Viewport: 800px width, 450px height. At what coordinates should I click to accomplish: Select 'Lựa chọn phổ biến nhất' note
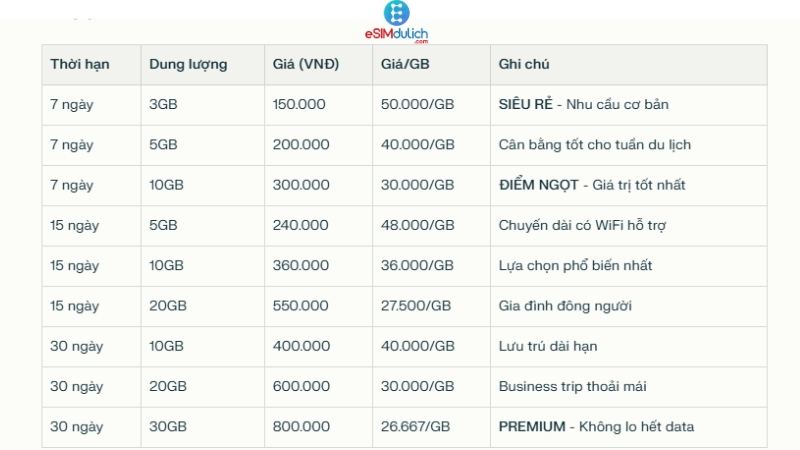(x=576, y=265)
